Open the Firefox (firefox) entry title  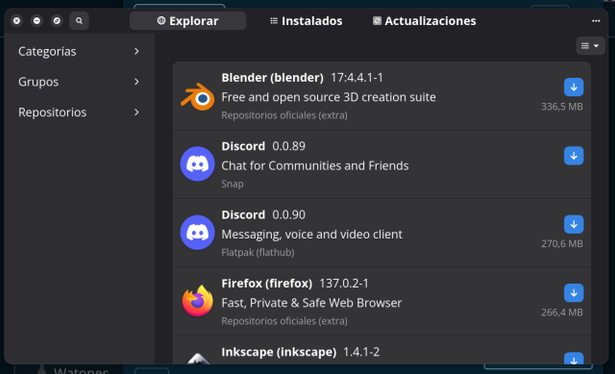[267, 283]
